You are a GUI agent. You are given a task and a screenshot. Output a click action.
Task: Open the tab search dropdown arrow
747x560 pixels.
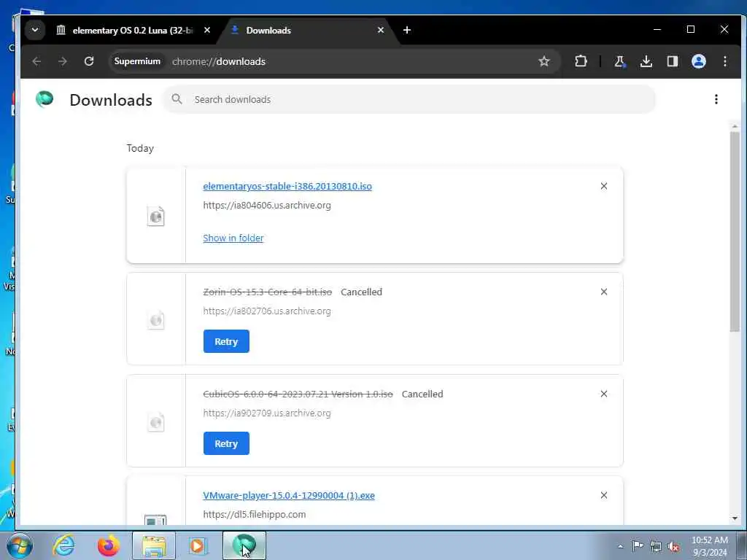[x=35, y=30]
